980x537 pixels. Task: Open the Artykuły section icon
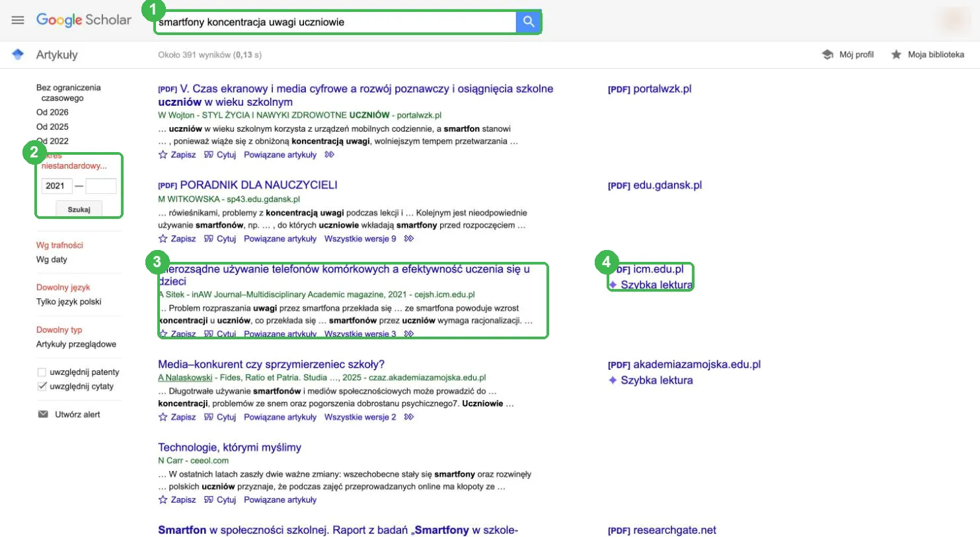pos(18,54)
